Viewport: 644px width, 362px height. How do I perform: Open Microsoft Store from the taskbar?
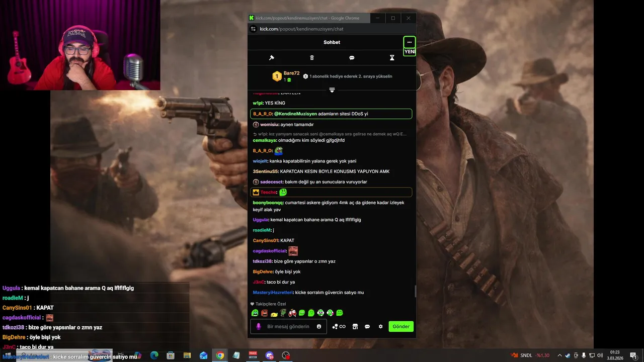[x=171, y=355]
